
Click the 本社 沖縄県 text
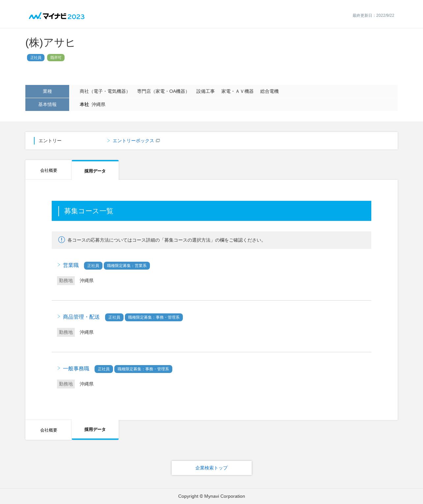pyautogui.click(x=93, y=104)
